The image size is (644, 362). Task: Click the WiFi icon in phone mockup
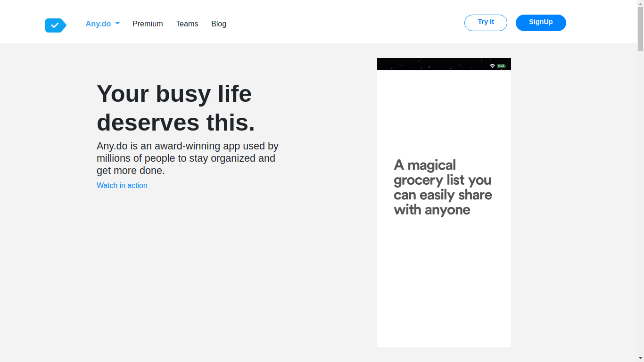pyautogui.click(x=492, y=66)
